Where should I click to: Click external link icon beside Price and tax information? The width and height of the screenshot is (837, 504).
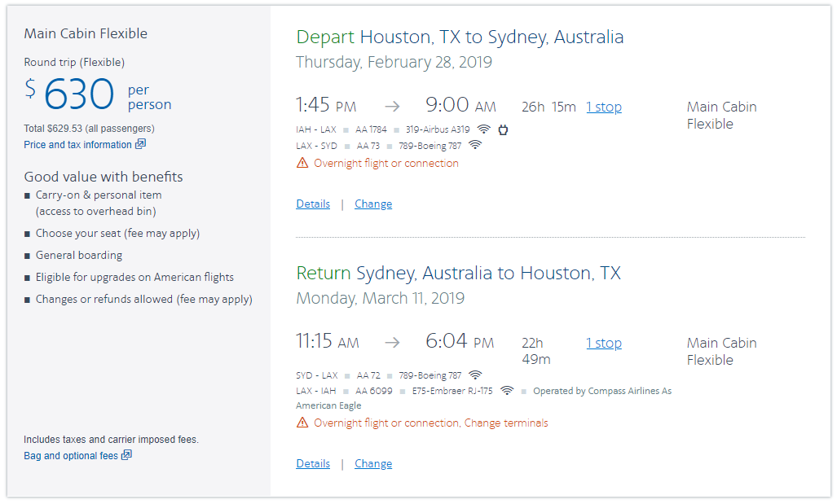pos(140,144)
